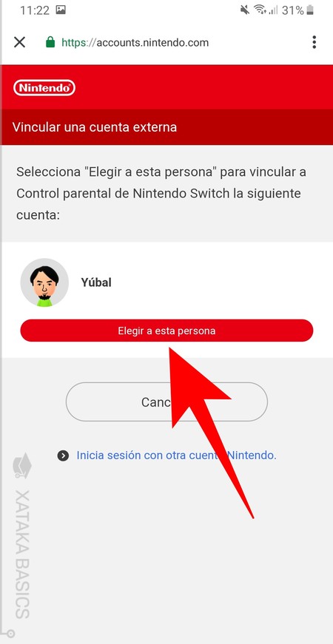Tap the 11:22 clock in status bar
Screen dimensions: 333x644
(x=35, y=10)
